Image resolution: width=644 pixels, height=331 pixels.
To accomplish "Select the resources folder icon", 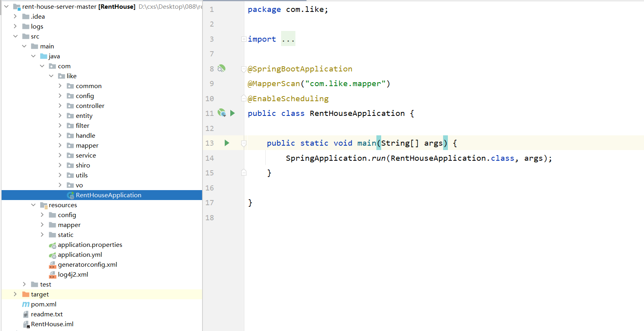I will tap(44, 205).
